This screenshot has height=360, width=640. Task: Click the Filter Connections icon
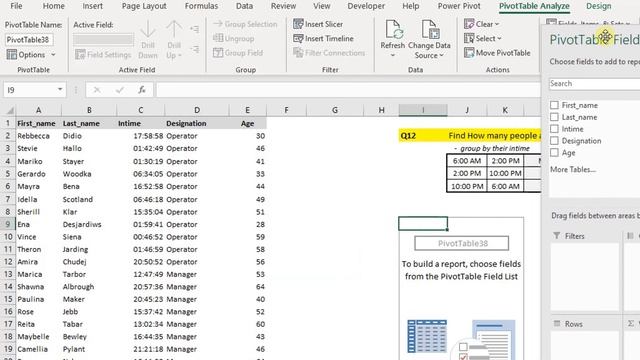click(x=298, y=53)
